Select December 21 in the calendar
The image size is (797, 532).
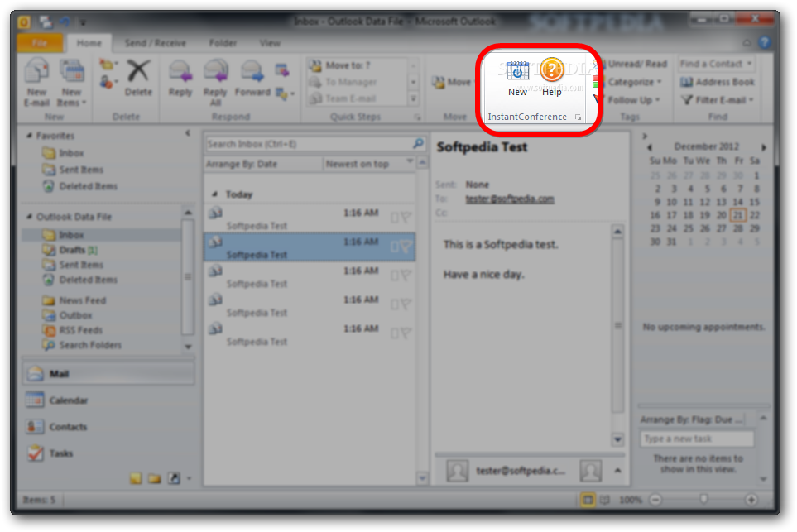pos(738,215)
